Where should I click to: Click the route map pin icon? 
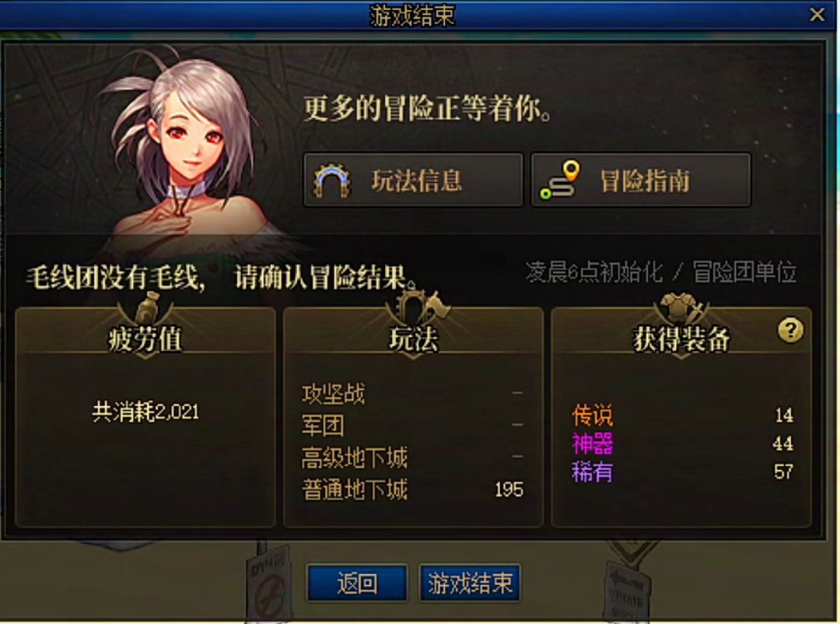pyautogui.click(x=560, y=181)
